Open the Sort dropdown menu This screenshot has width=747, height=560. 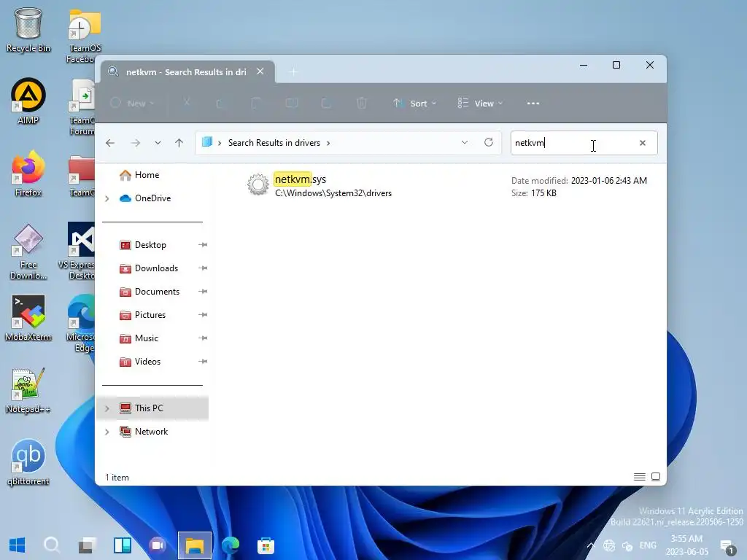pos(414,104)
